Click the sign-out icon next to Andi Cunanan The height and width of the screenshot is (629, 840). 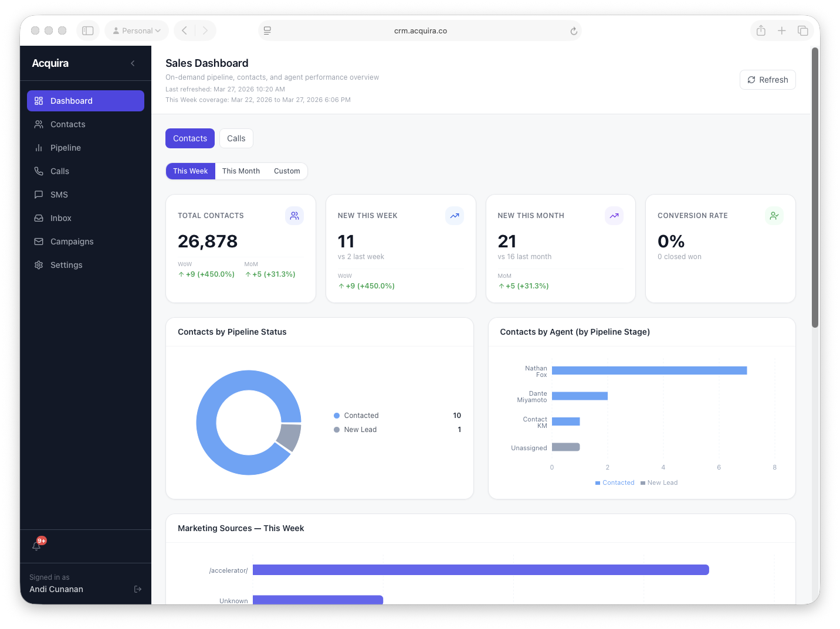tap(138, 589)
